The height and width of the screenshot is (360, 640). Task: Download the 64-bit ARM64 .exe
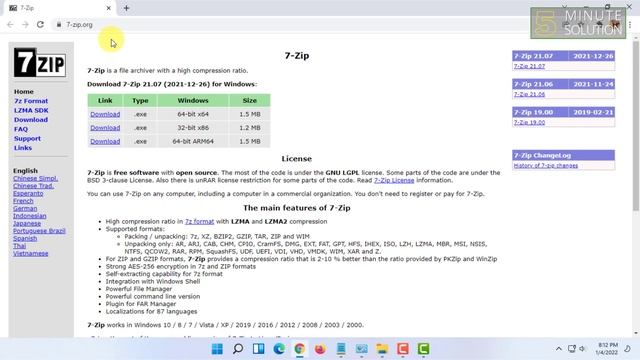pyautogui.click(x=105, y=141)
